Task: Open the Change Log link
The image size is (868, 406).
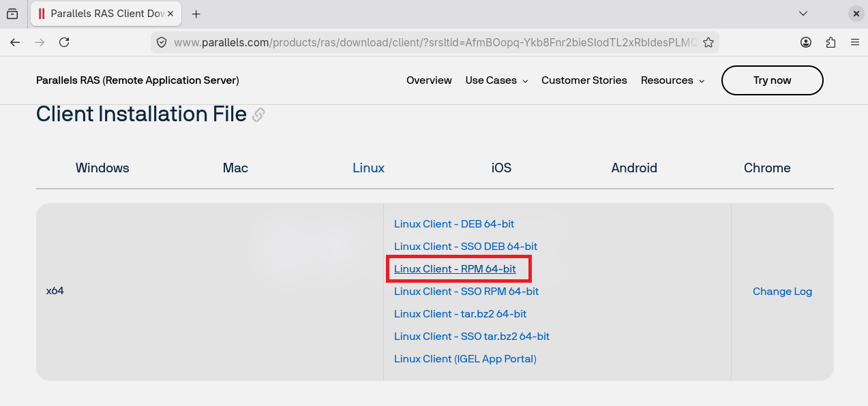Action: 782,292
